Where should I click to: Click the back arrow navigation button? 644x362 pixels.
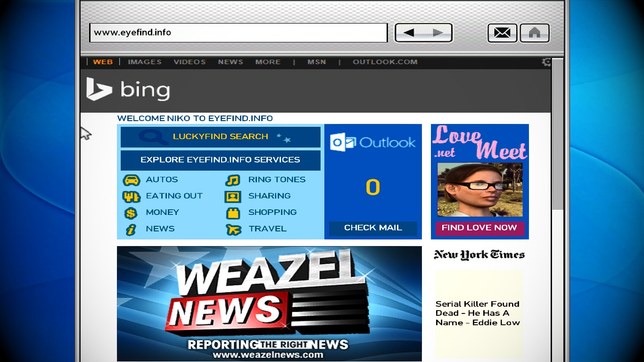pyautogui.click(x=409, y=33)
